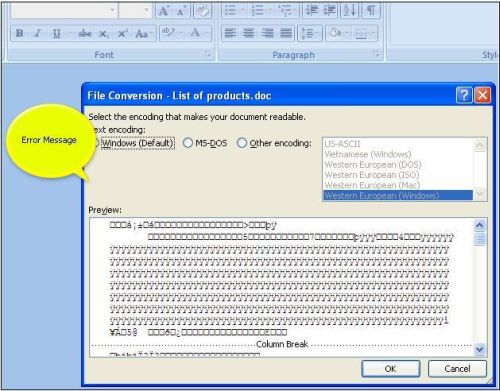500x391 pixels.
Task: Open the Sort tool
Action: (x=349, y=11)
